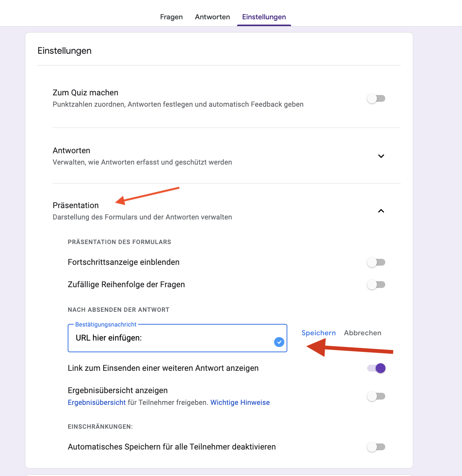Image resolution: width=462 pixels, height=476 pixels.
Task: Turn on Fortschrittsanzeige einblenden switch
Action: click(376, 262)
